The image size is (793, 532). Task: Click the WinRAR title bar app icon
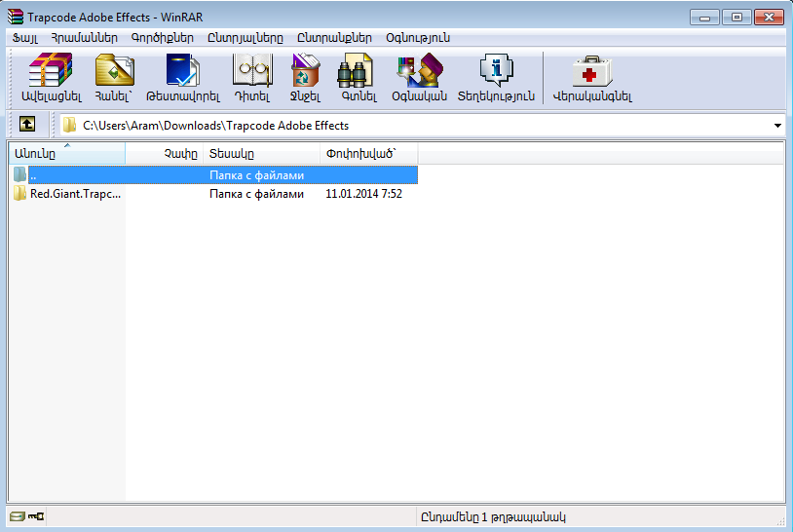tap(16, 17)
